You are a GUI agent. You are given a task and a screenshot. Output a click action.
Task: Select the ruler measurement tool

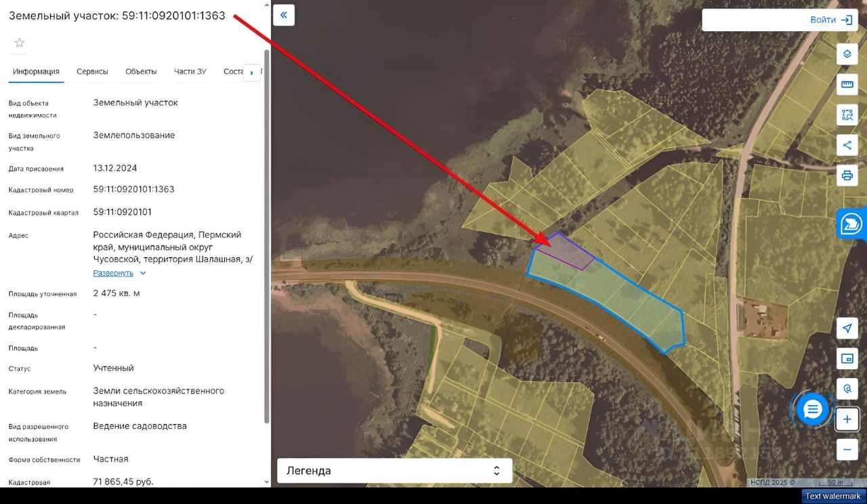click(847, 84)
